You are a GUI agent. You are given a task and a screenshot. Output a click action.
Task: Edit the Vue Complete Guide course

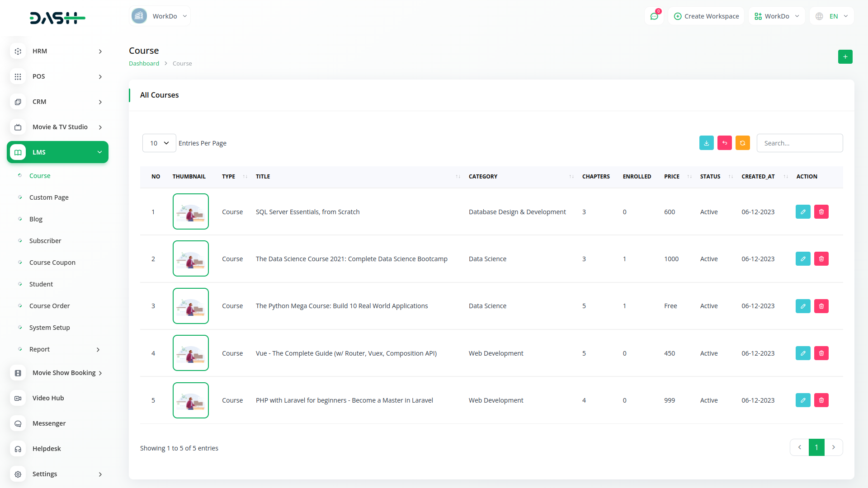[803, 353]
